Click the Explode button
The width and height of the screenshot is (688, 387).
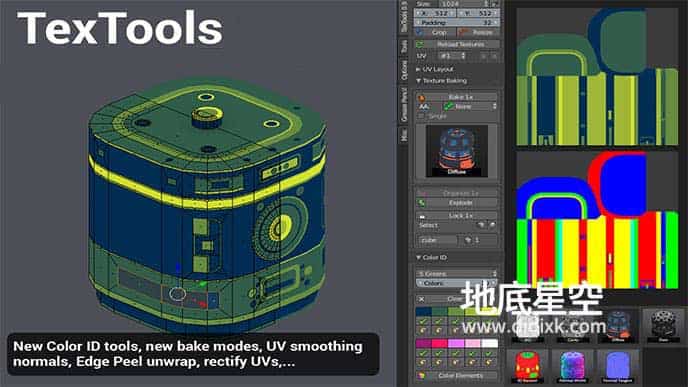[457, 203]
